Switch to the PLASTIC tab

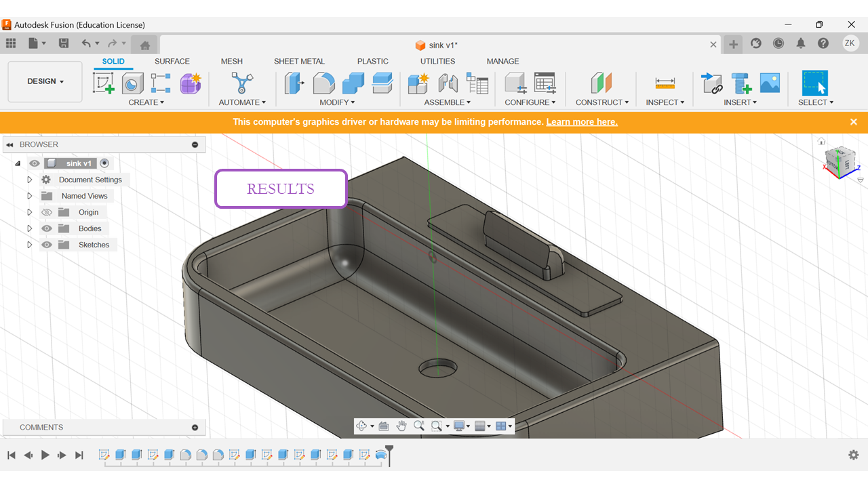373,61
